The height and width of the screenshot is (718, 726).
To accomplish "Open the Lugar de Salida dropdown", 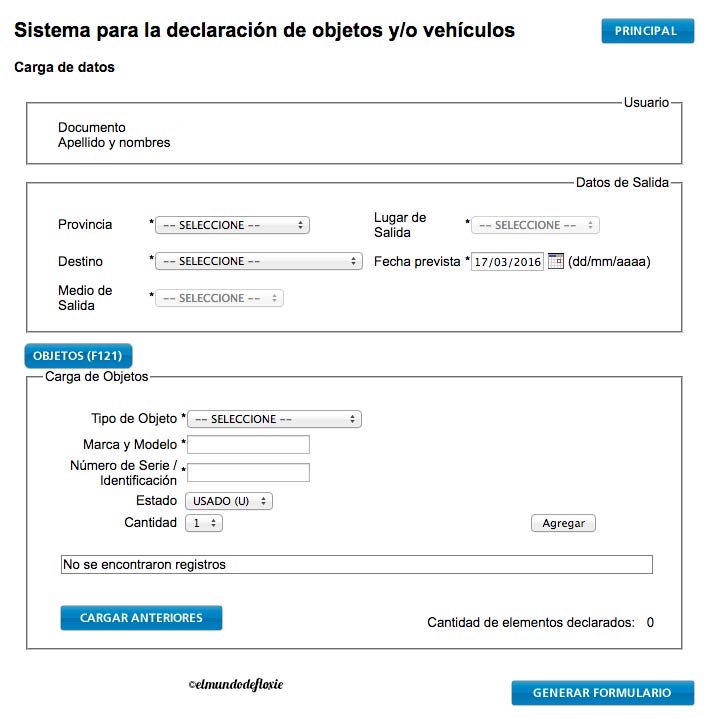I will coord(535,225).
